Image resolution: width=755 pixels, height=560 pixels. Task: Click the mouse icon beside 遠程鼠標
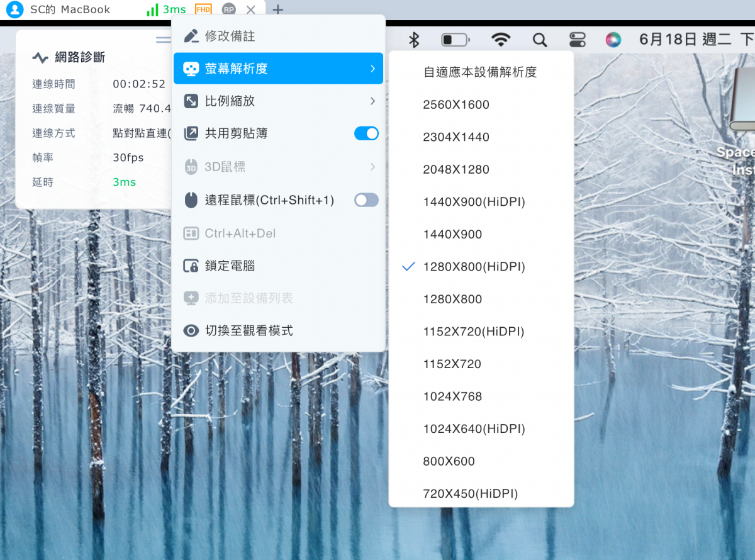pyautogui.click(x=191, y=200)
